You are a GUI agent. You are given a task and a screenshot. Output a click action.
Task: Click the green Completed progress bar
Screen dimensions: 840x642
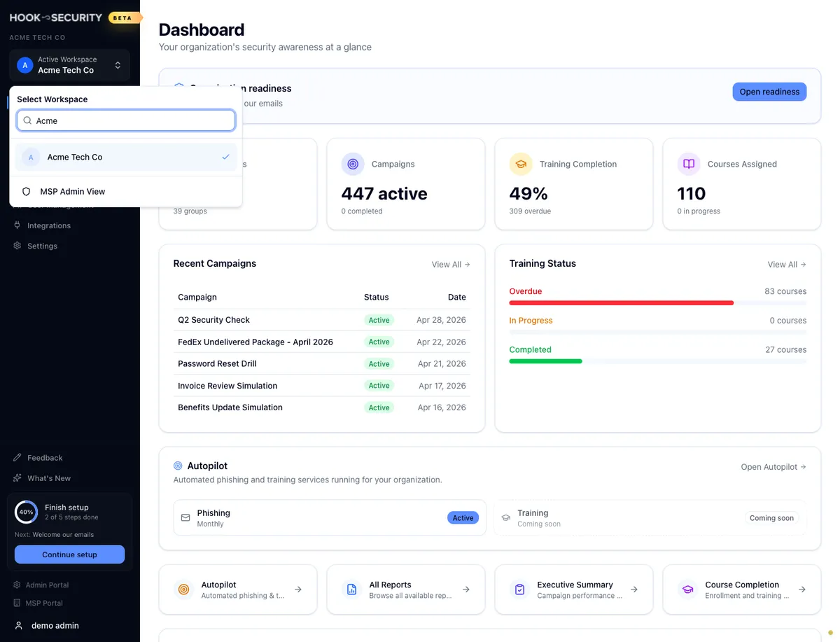tap(546, 361)
